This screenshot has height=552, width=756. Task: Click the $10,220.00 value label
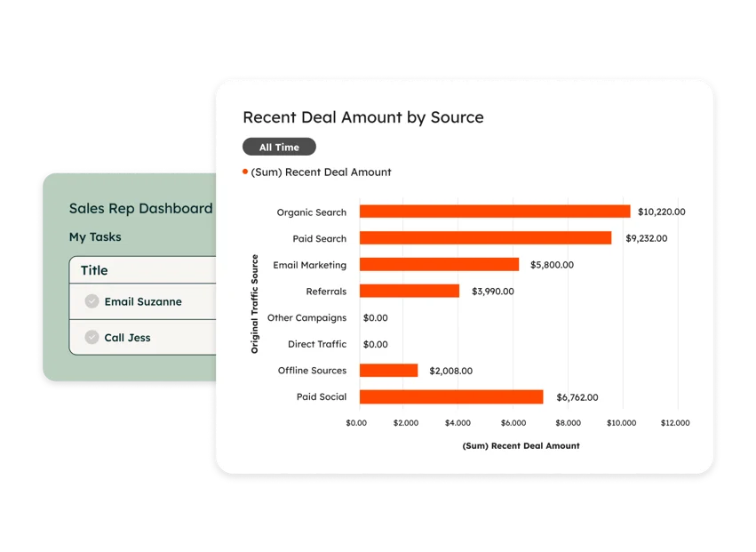[661, 212]
